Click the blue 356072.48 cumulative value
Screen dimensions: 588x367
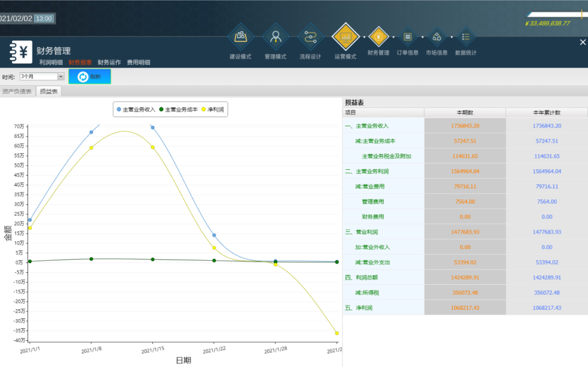(547, 293)
